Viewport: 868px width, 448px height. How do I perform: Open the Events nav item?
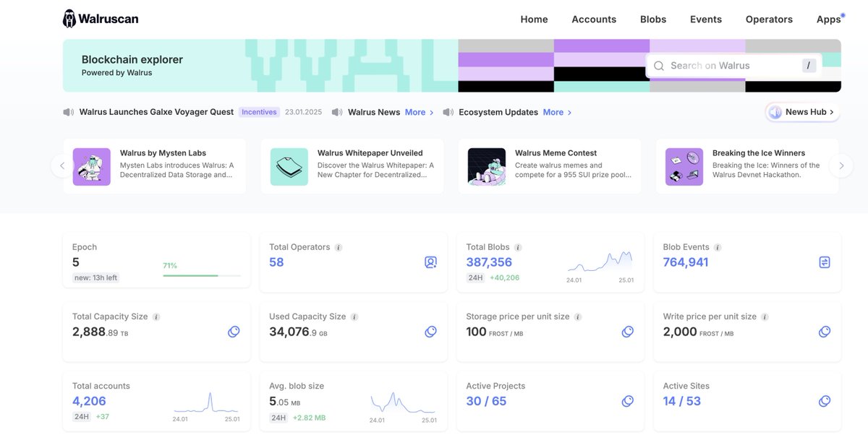705,20
